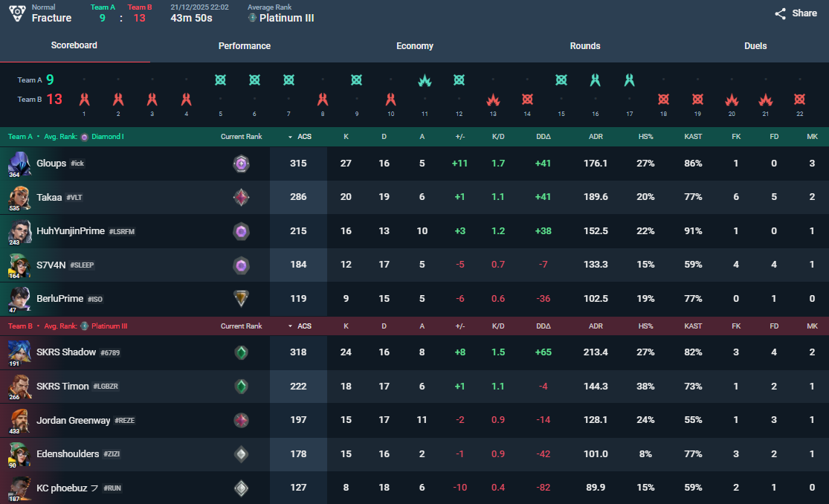Select round 16 defuse icon
The image size is (829, 504).
click(596, 80)
